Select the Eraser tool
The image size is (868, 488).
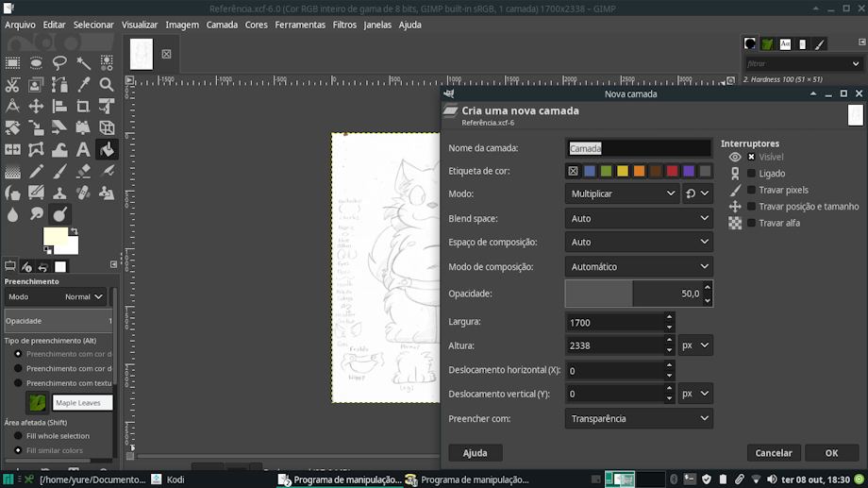point(83,171)
